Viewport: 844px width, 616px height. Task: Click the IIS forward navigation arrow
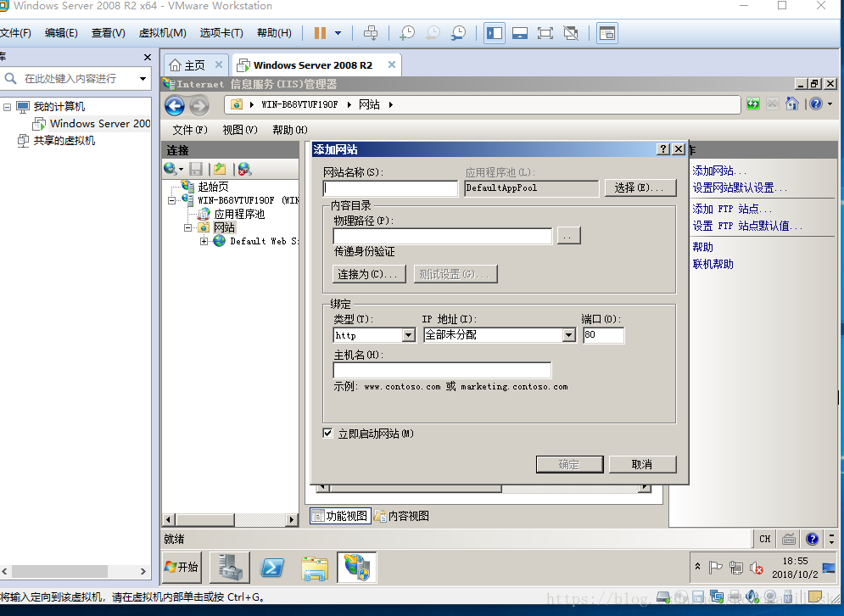(199, 105)
